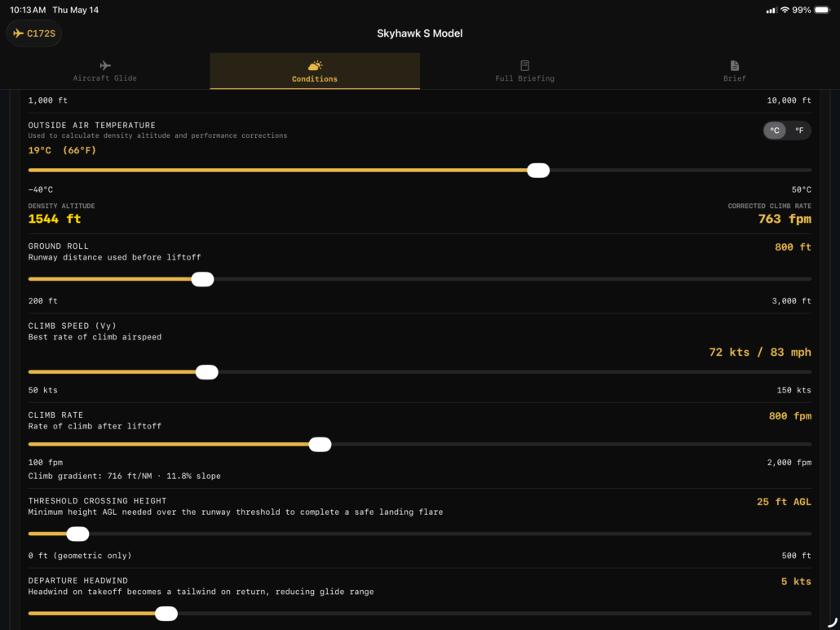The image size is (840, 630).
Task: Click the battery icon in status bar
Action: 822,10
